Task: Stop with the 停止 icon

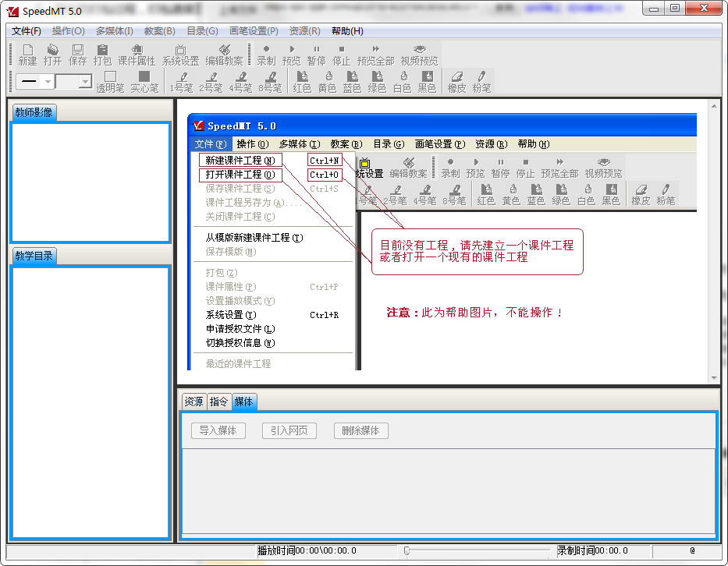Action: 341,55
